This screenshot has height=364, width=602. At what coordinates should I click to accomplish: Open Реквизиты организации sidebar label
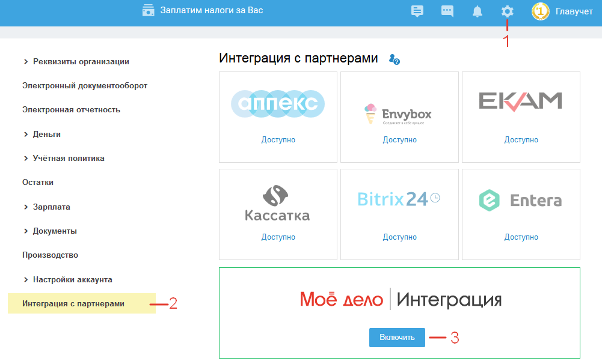point(81,62)
